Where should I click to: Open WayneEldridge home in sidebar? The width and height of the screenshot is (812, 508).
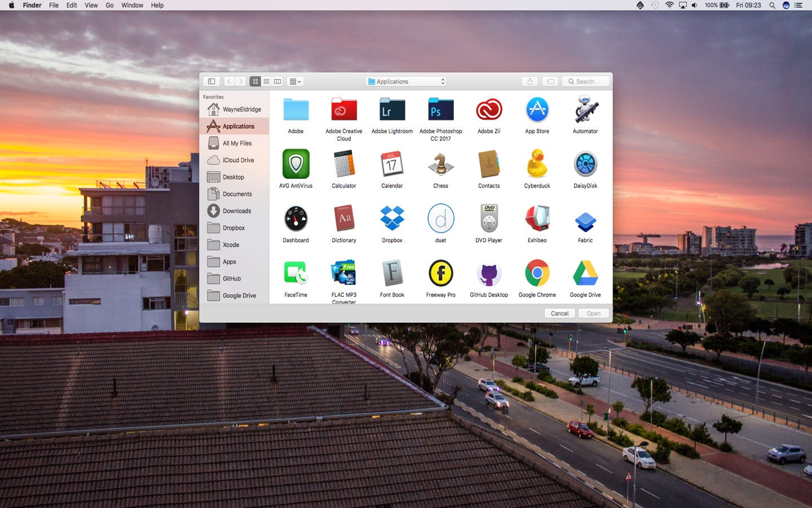234,110
